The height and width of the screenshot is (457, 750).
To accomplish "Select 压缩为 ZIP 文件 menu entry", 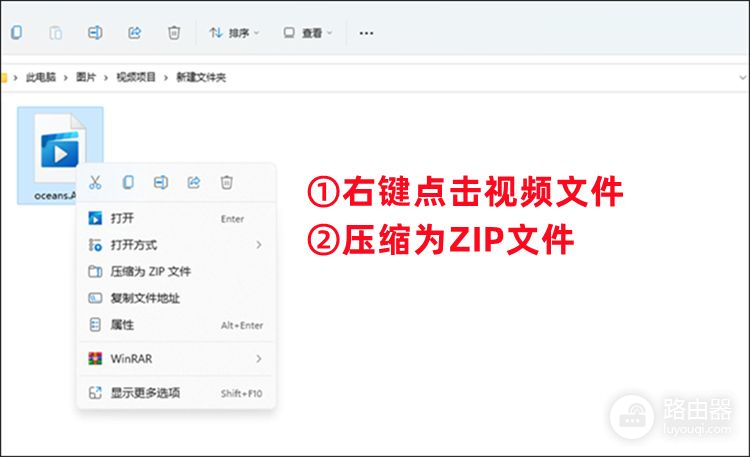I will (x=150, y=271).
